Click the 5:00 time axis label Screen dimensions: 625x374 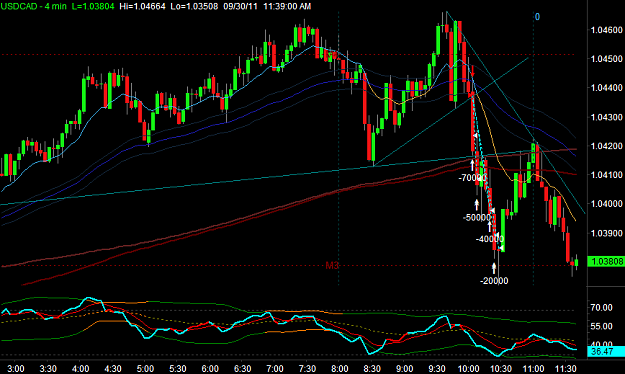click(145, 368)
